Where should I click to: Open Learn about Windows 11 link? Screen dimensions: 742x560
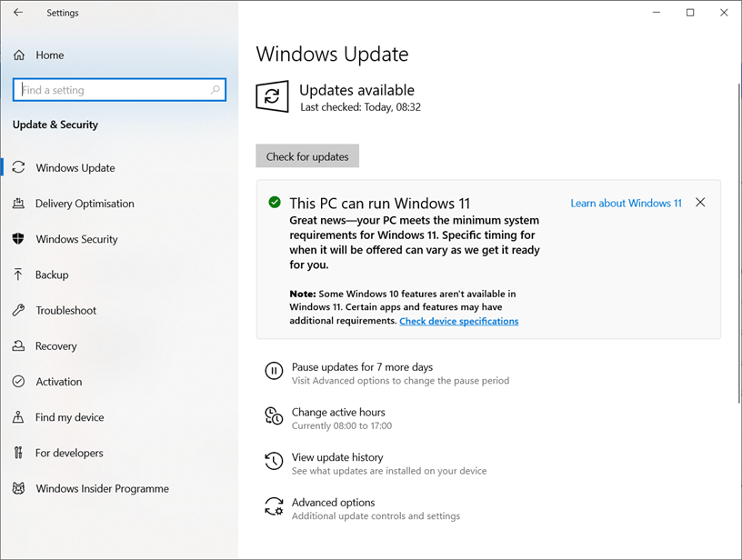626,203
